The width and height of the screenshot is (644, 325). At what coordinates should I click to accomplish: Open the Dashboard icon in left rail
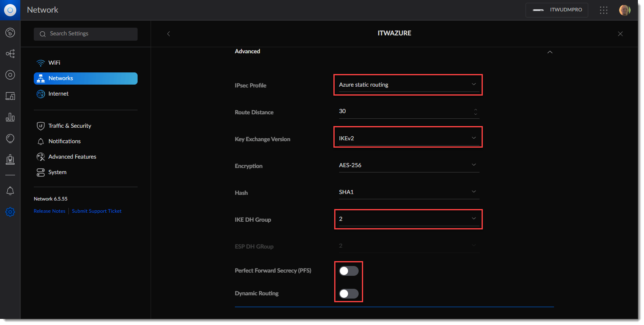[10, 33]
